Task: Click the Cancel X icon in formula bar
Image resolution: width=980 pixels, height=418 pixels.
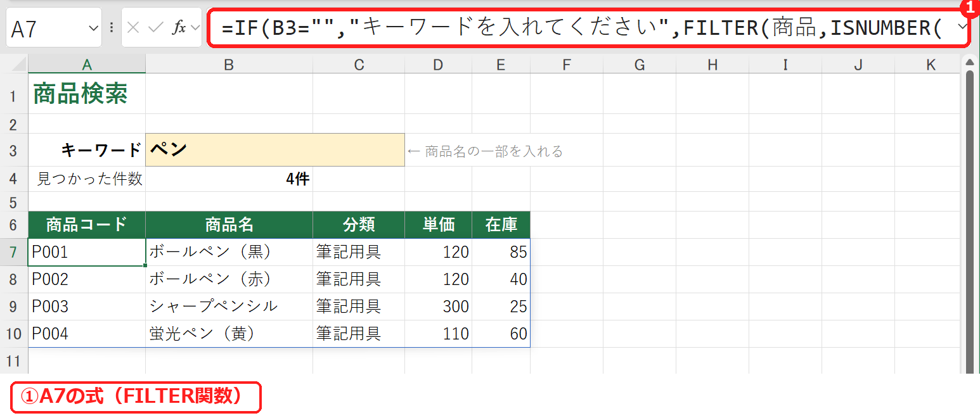Action: pyautogui.click(x=133, y=27)
